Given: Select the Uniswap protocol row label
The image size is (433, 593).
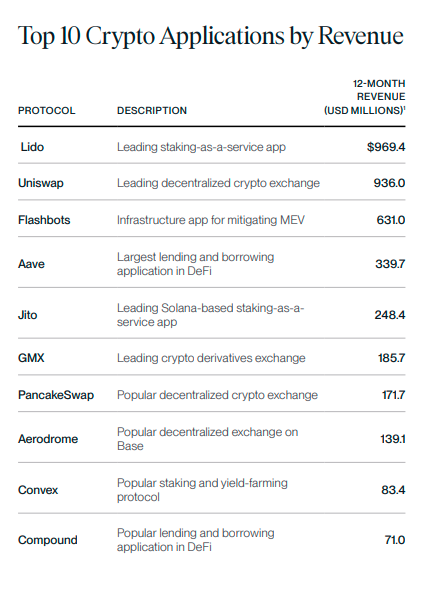Looking at the screenshot, I should pos(41,183).
